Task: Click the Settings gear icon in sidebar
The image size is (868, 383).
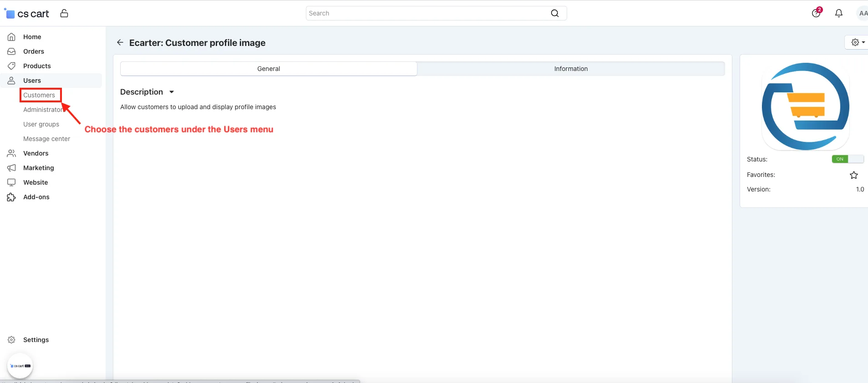Action: coord(11,340)
